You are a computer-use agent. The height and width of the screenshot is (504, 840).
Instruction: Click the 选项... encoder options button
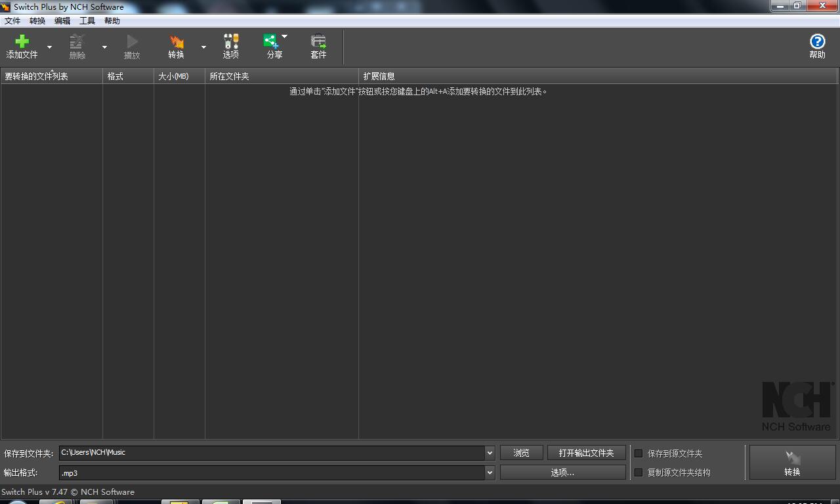click(563, 472)
